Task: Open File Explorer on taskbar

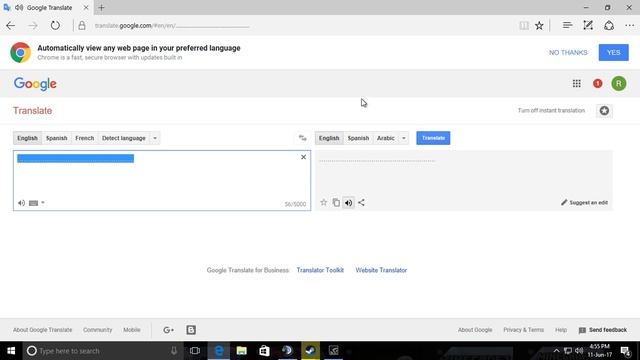Action: point(242,351)
